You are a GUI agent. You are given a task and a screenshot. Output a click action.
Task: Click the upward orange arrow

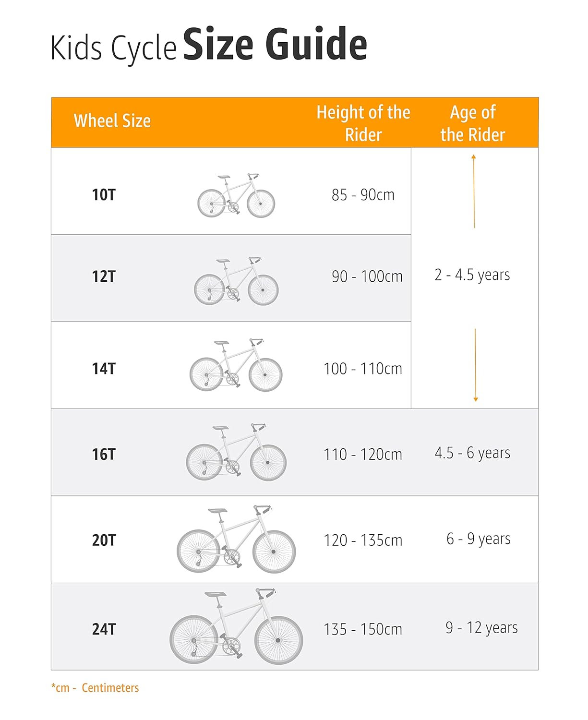(x=474, y=191)
